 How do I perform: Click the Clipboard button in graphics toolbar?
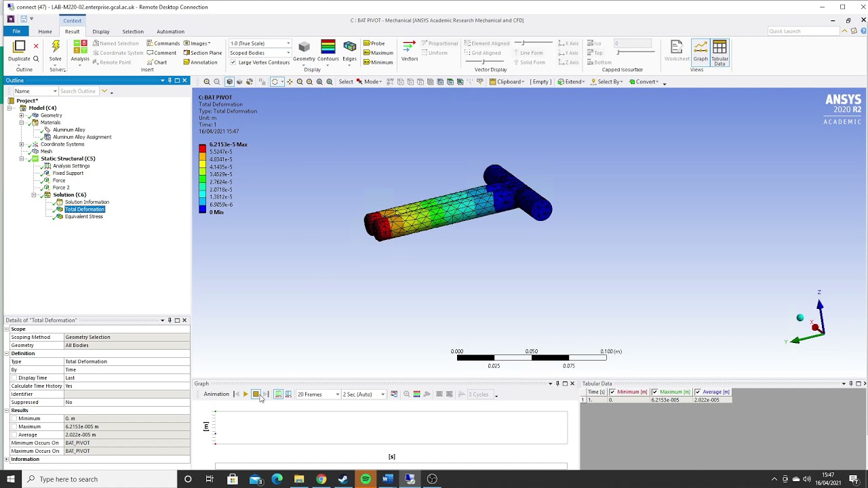click(506, 82)
